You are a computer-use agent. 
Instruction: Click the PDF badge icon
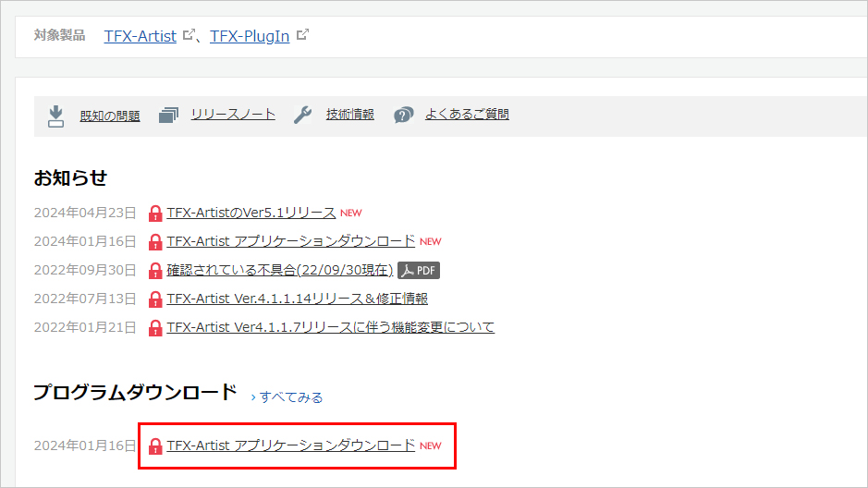point(419,271)
